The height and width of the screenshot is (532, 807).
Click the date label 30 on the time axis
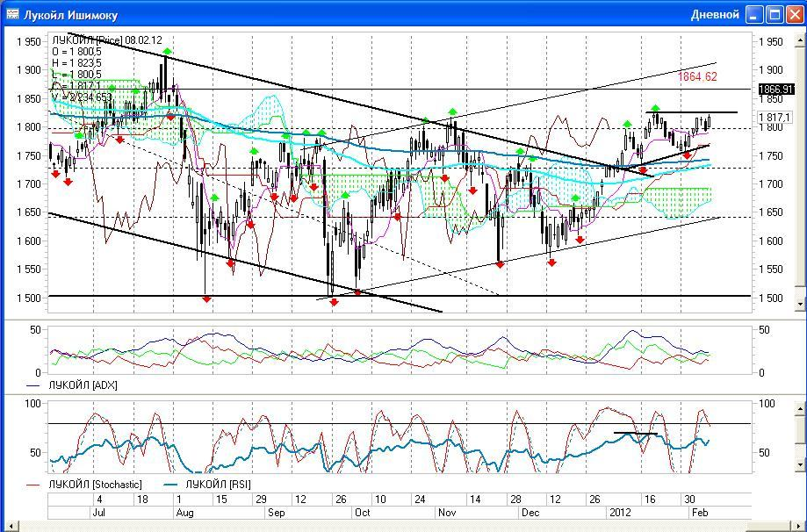[689, 499]
